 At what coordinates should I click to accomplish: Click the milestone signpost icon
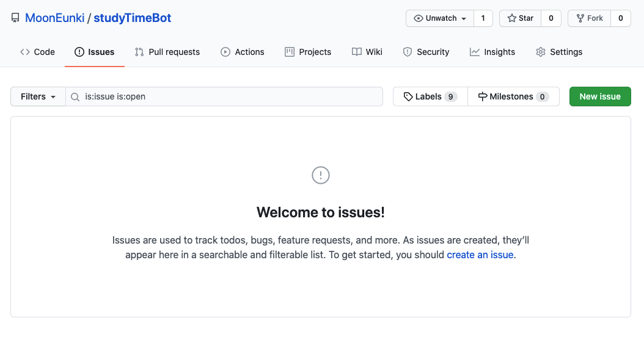click(x=483, y=97)
